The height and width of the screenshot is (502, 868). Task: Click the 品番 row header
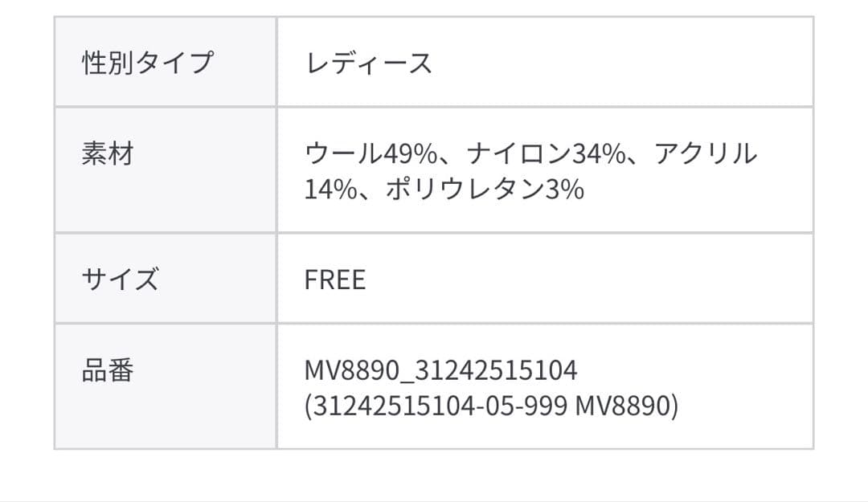click(x=107, y=370)
